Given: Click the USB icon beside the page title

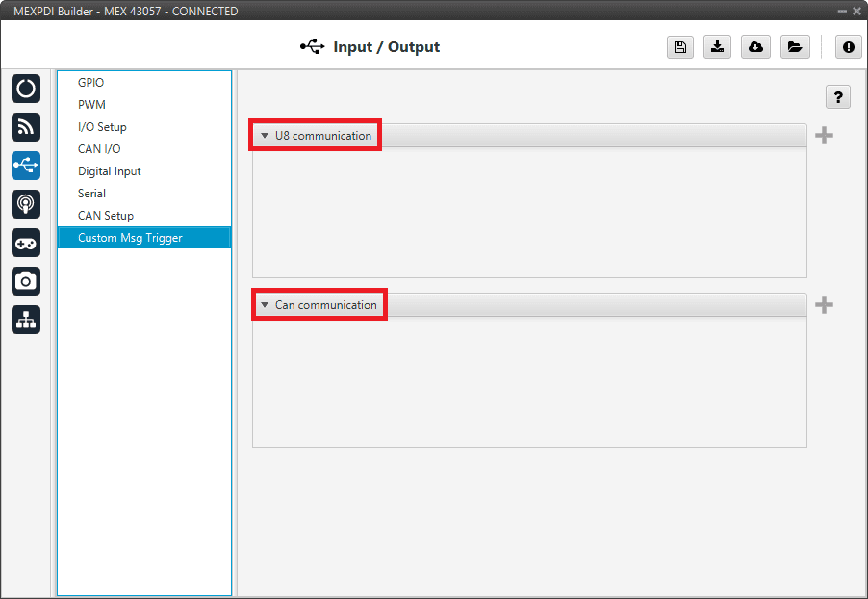Looking at the screenshot, I should click(x=313, y=46).
